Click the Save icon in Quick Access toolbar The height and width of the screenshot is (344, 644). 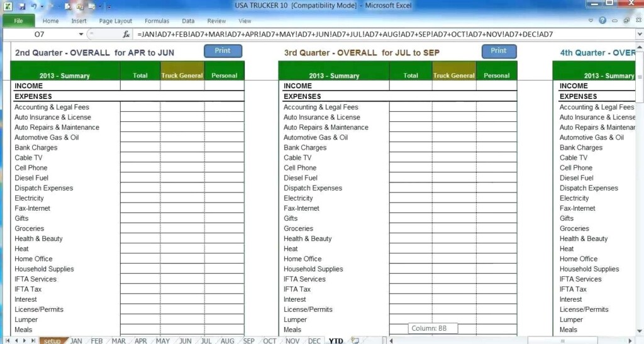point(22,6)
